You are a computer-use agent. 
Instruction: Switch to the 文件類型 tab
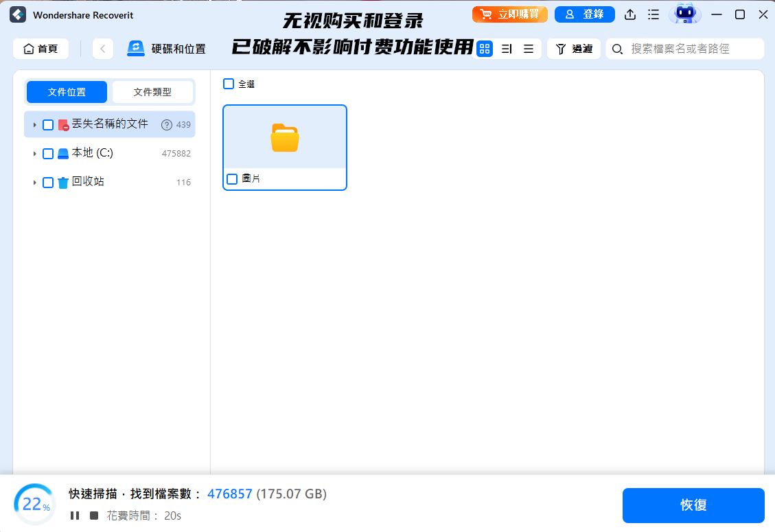[x=152, y=92]
